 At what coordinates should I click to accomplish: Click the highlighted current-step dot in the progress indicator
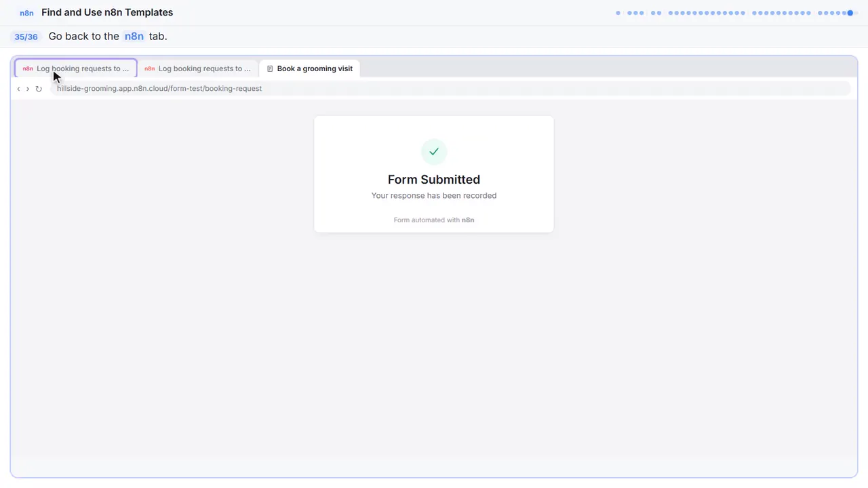[x=850, y=13]
